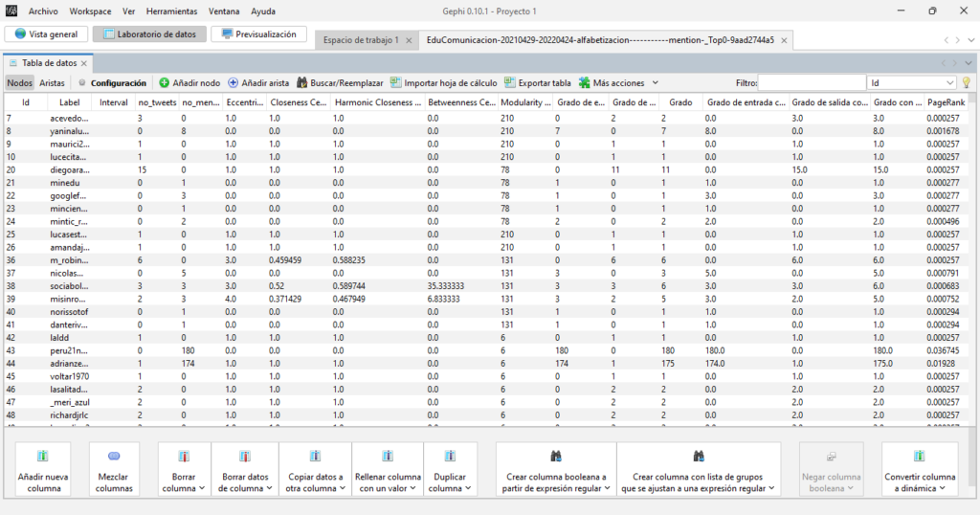Click the Duplicar columna icon
The height and width of the screenshot is (515, 980).
pos(450,456)
